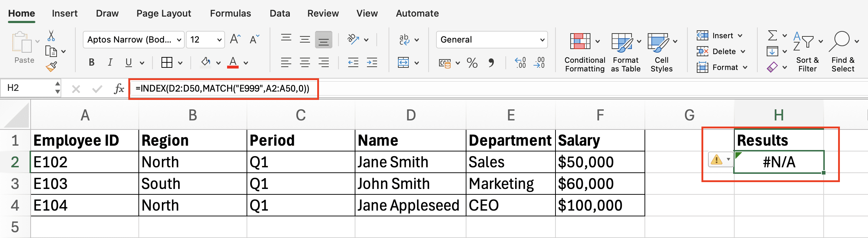
Task: Click the Format Painter brush icon
Action: click(x=51, y=66)
